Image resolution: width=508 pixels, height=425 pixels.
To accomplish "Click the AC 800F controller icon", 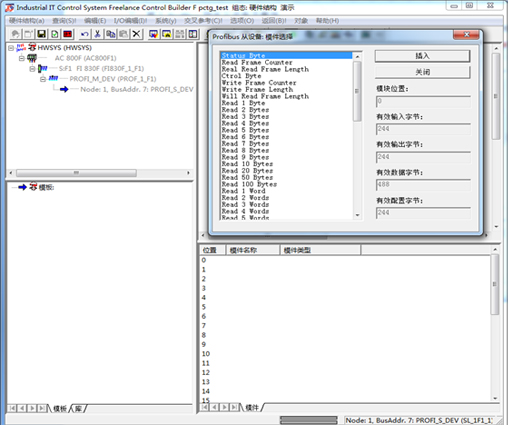I will [x=32, y=58].
